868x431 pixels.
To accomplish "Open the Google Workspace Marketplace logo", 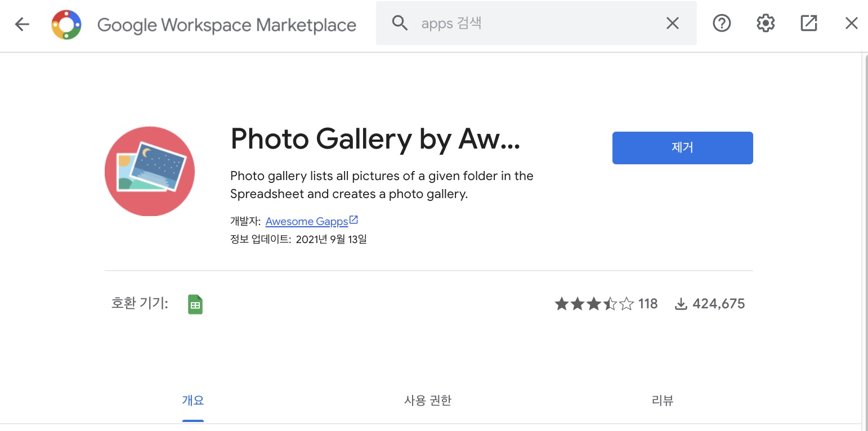I will click(x=66, y=25).
